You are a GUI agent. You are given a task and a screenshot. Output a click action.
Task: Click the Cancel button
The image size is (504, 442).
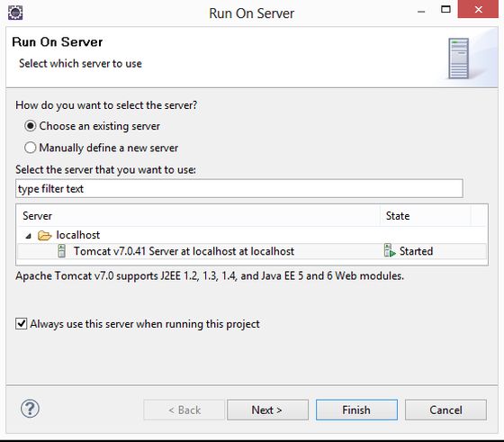(445, 410)
